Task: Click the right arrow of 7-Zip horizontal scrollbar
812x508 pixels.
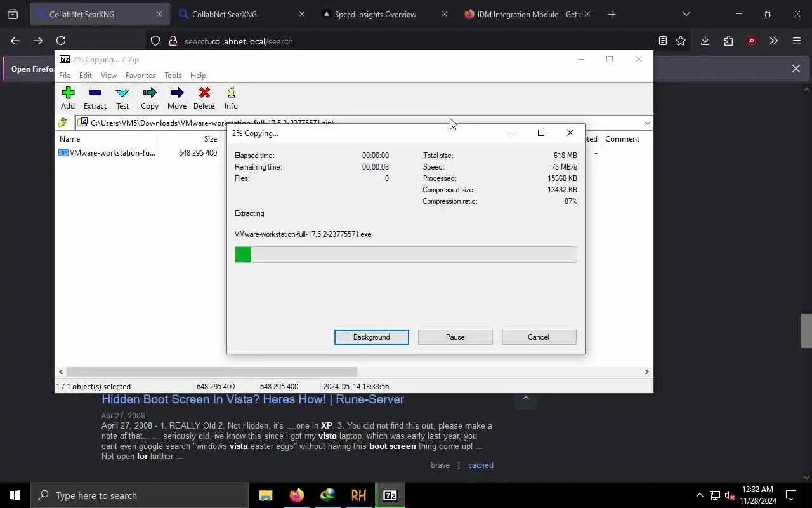Action: [647, 371]
